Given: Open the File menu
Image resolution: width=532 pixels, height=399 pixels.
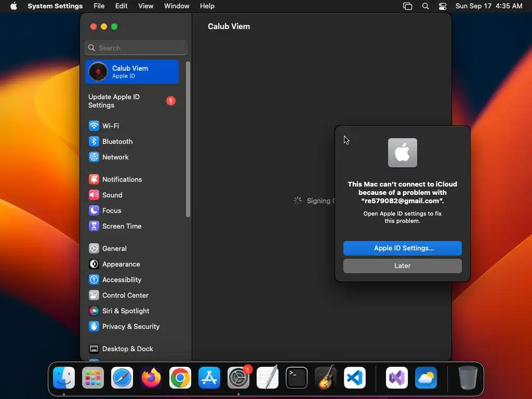Looking at the screenshot, I should 99,6.
